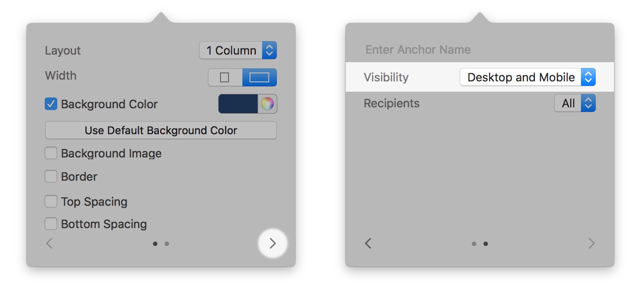Open Visibility Desktop and Mobile dropdown
Screen dimensions: 644x297
click(x=528, y=77)
